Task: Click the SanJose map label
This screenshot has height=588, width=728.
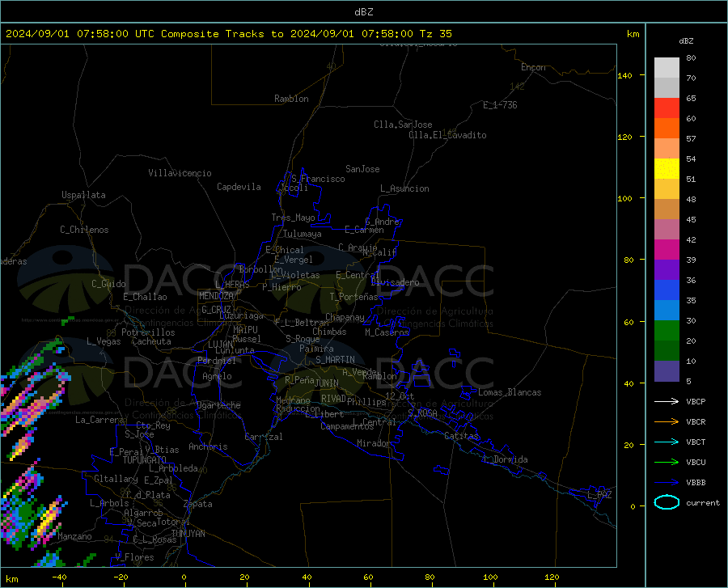Action: point(362,169)
